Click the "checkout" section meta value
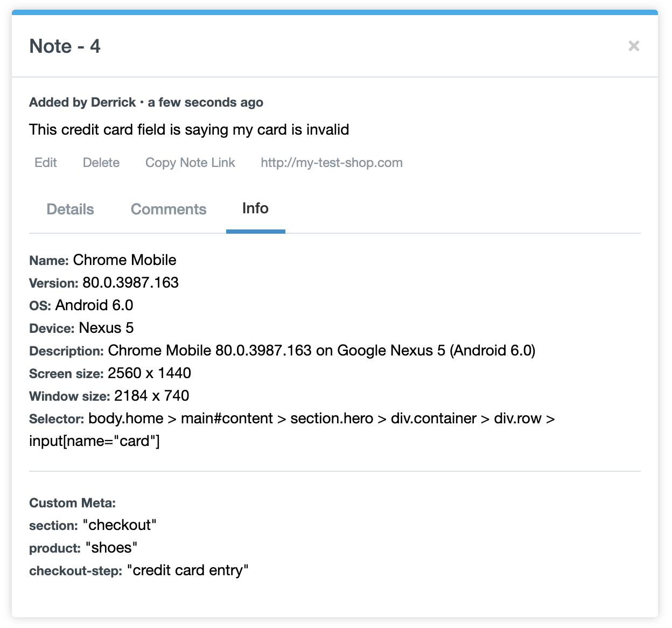 click(x=120, y=525)
